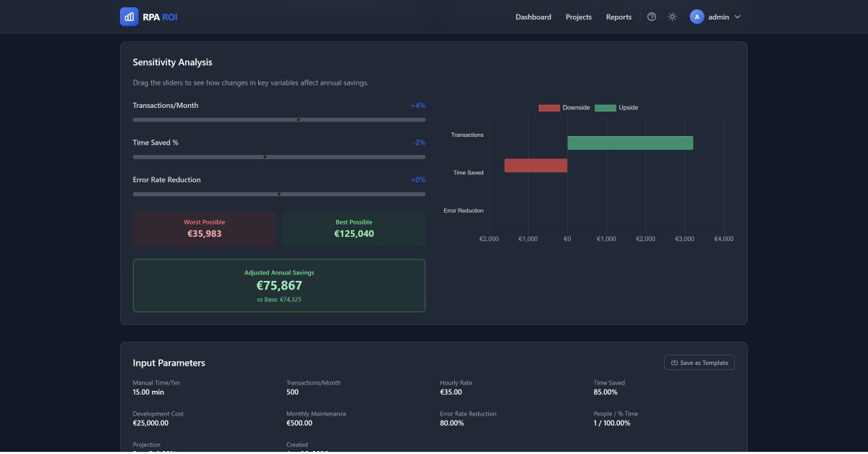The image size is (868, 454).
Task: Click the green Transactions upside bar
Action: coord(629,143)
